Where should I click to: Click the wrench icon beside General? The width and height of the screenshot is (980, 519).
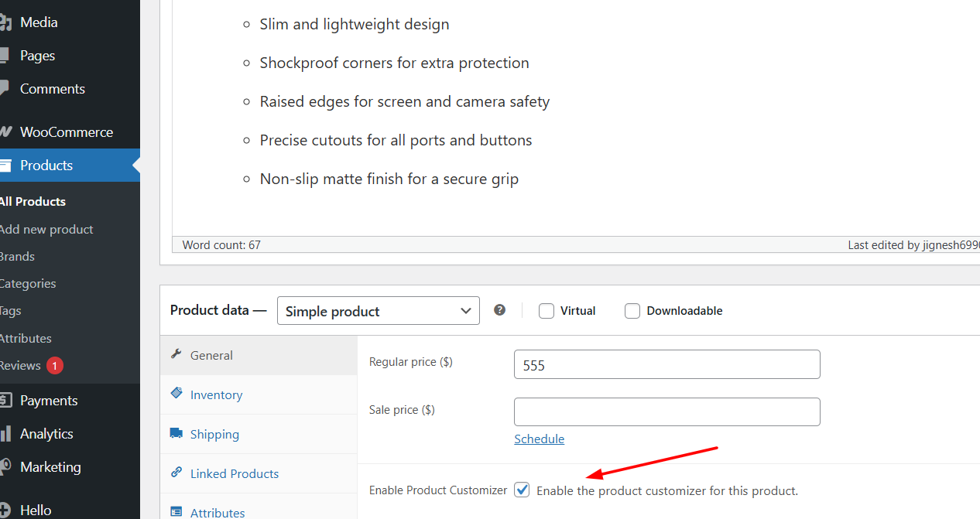coord(176,354)
